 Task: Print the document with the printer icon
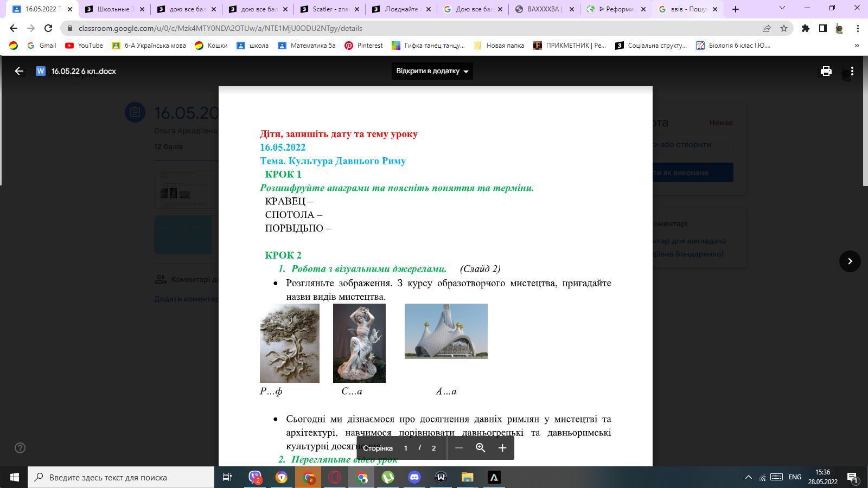coord(826,71)
